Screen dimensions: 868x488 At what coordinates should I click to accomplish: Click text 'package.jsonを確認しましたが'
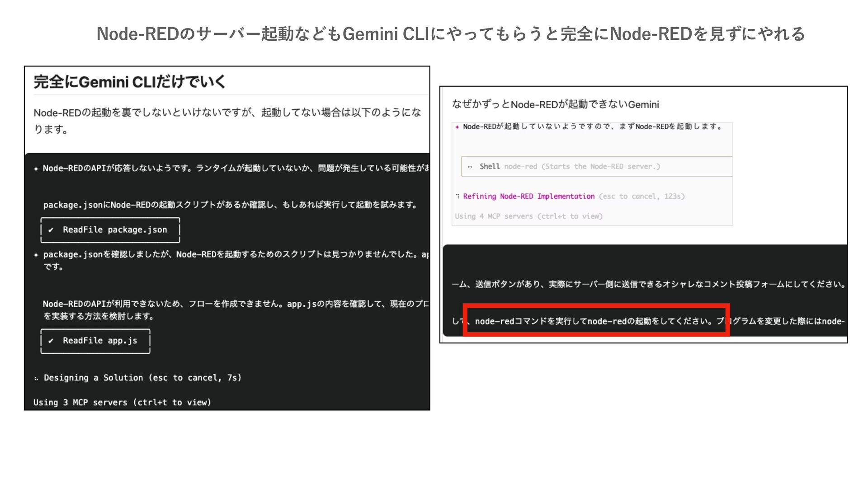coord(236,260)
